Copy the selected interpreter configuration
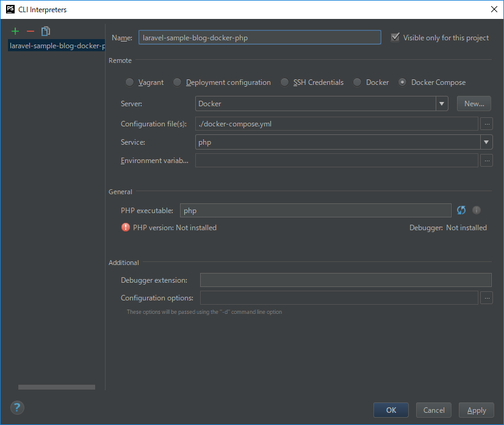Viewport: 504px width, 425px height. click(46, 31)
